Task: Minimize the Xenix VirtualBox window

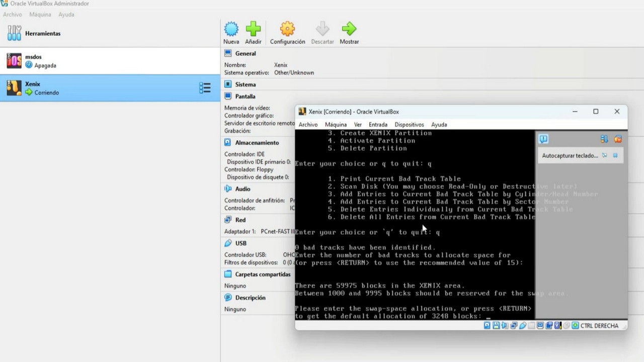Action: (575, 112)
